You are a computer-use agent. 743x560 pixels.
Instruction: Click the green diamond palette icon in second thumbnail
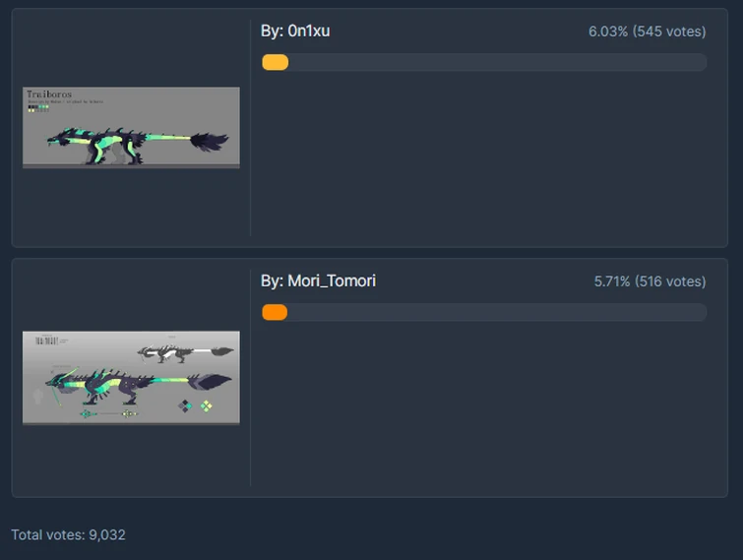(206, 406)
